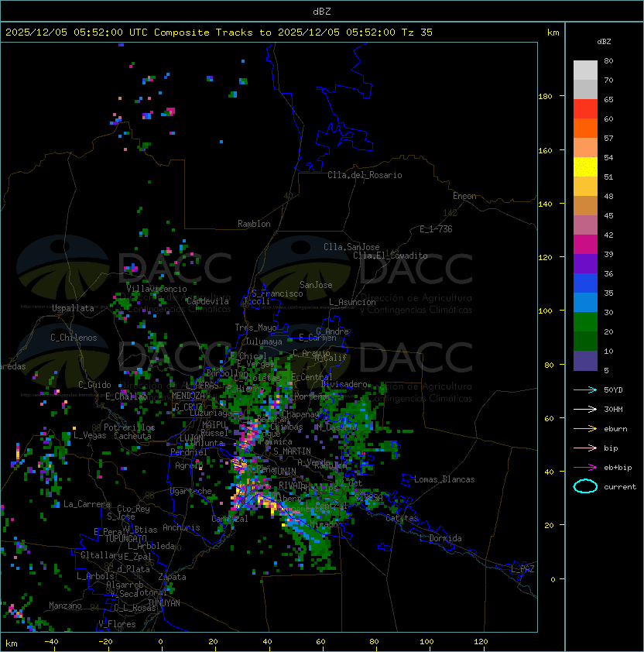Pick the magenta swatch in dBZ scale

pyautogui.click(x=585, y=245)
